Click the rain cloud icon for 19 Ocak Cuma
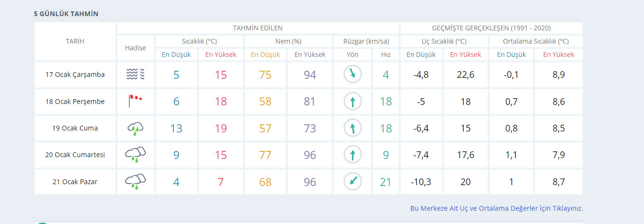 coord(135,128)
